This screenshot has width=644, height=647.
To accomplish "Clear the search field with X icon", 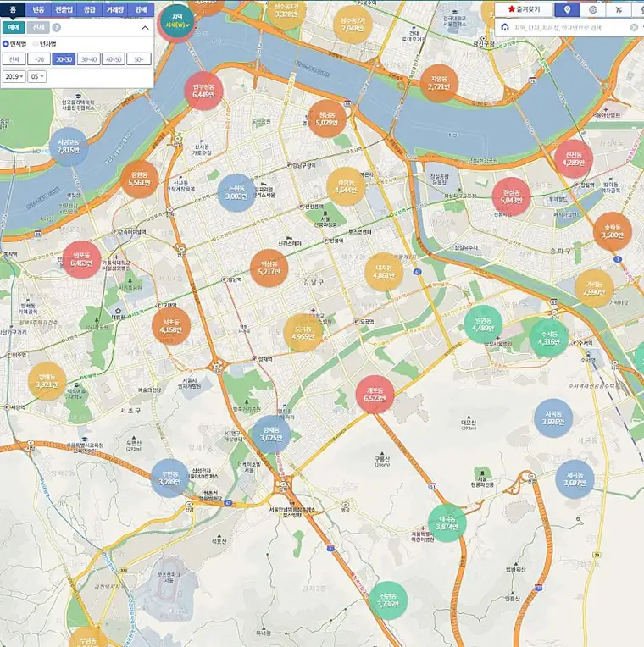I will click(634, 27).
